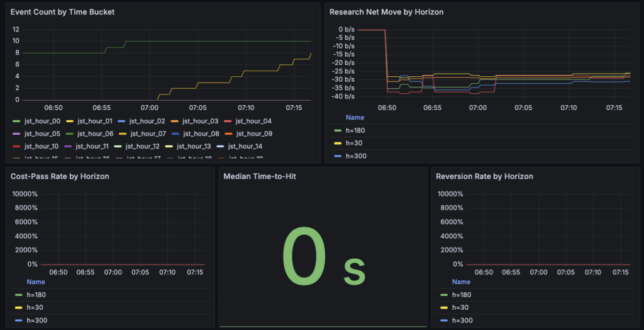Click the red color swatch next to jst_hour_04

pyautogui.click(x=229, y=121)
